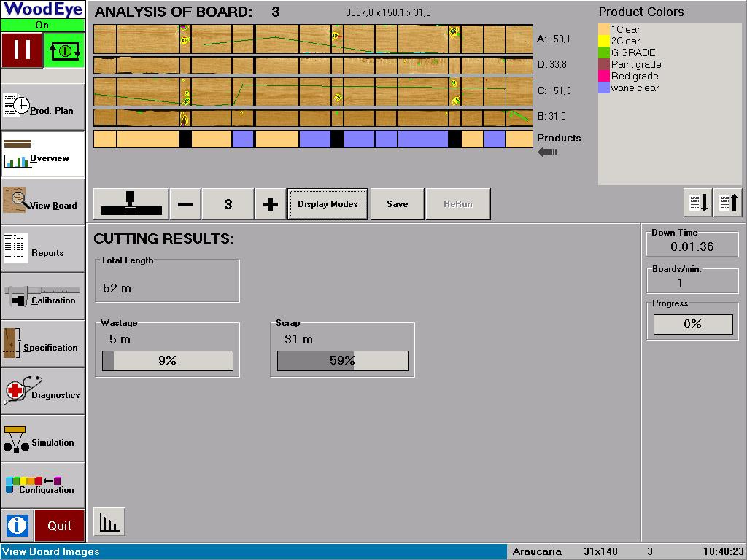Image resolution: width=747 pixels, height=560 pixels.
Task: Save the current board analysis
Action: pyautogui.click(x=397, y=204)
